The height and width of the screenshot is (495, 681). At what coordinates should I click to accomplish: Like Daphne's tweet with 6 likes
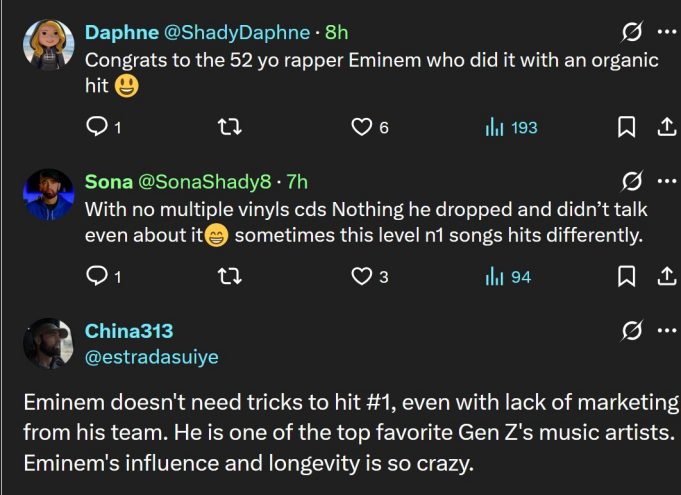pos(361,127)
